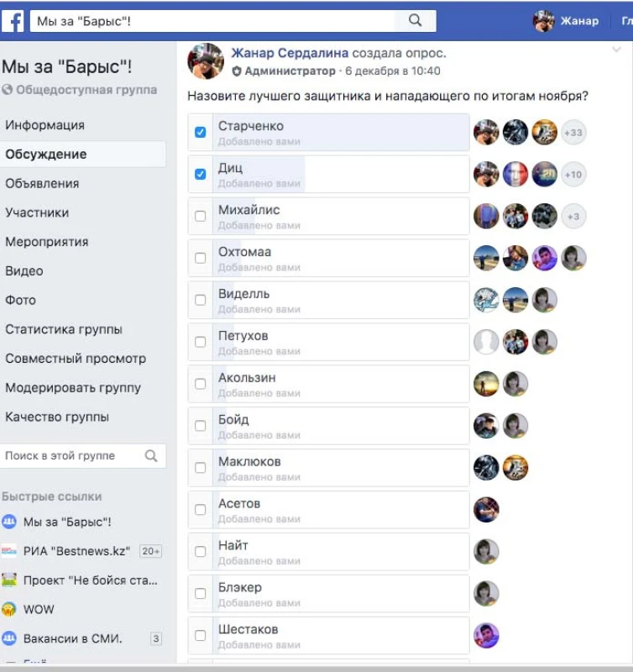The height and width of the screenshot is (672, 633).
Task: Go to Статистика группы
Action: [64, 329]
